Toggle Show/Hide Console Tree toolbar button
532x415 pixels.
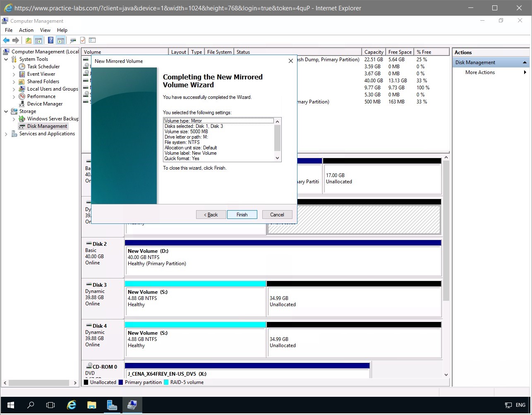click(x=38, y=41)
